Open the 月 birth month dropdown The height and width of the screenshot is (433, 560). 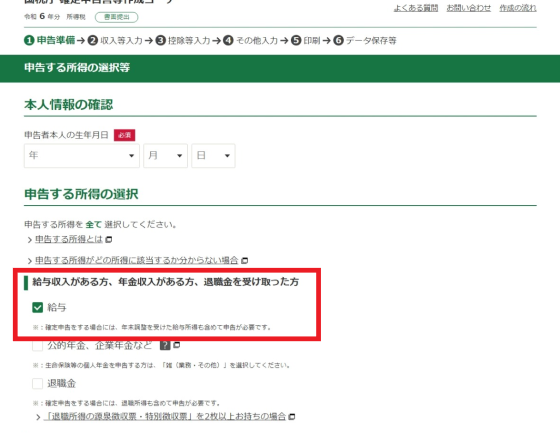point(165,155)
